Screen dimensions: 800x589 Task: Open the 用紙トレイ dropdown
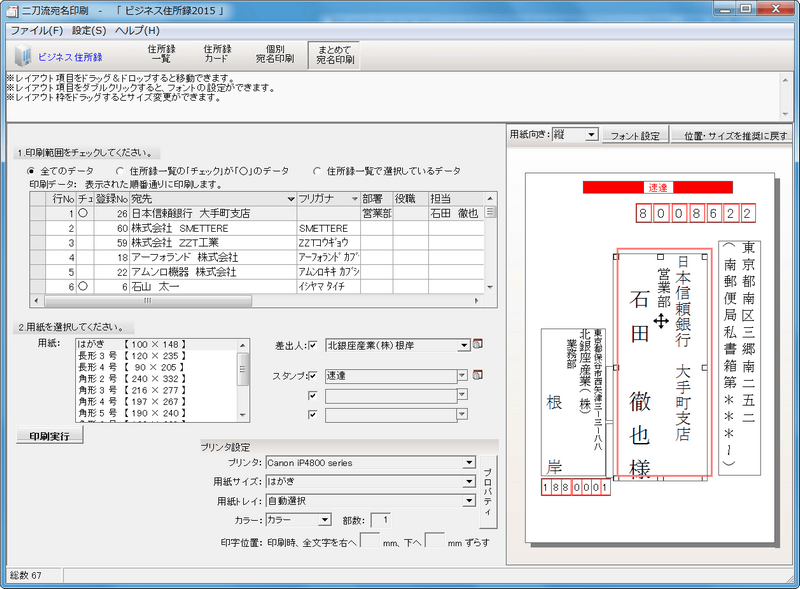click(x=465, y=501)
